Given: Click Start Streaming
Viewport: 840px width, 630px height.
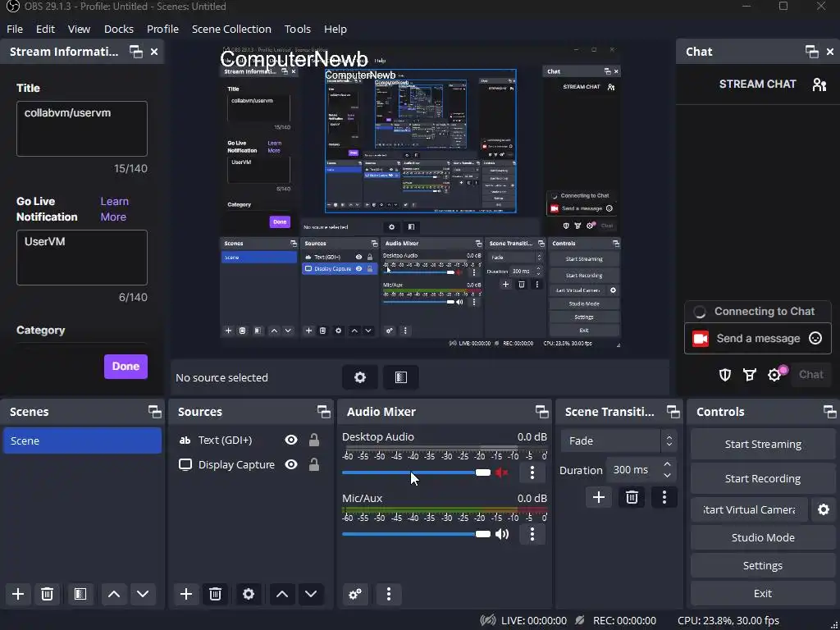Looking at the screenshot, I should click(763, 444).
